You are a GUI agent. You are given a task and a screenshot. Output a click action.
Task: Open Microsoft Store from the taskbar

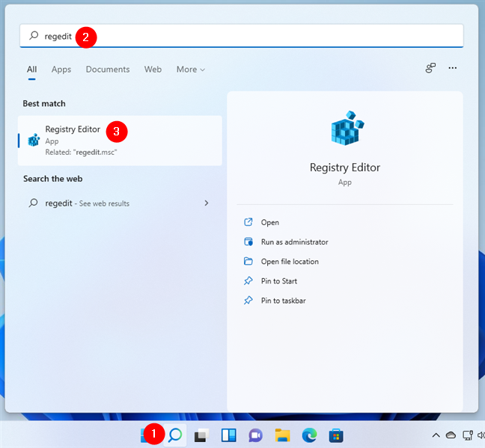click(x=336, y=435)
